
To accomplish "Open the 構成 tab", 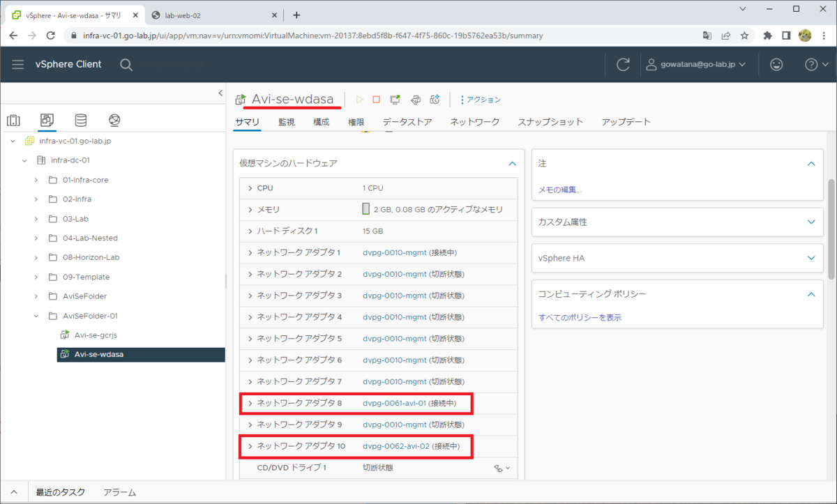I will [322, 122].
